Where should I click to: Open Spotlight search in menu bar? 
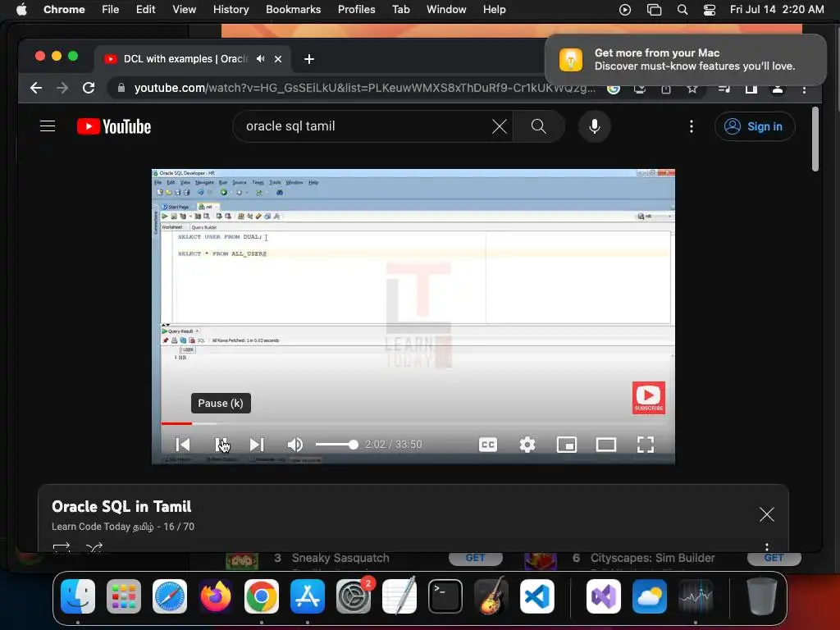pos(682,10)
